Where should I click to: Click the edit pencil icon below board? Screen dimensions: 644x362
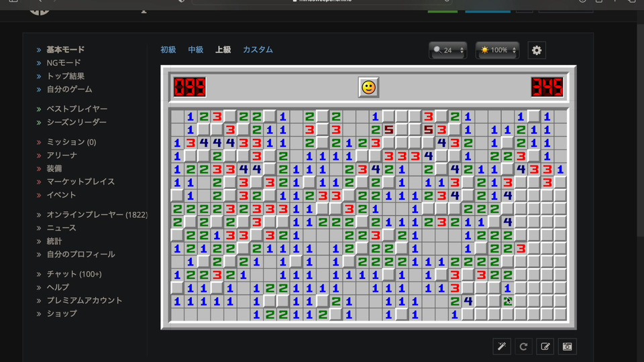(545, 347)
